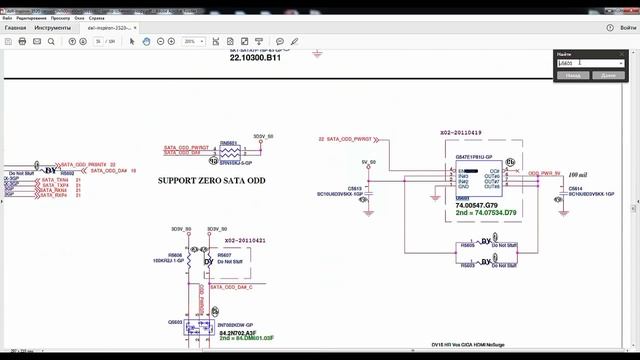Expand the left navigation pane arrow

[2, 201]
